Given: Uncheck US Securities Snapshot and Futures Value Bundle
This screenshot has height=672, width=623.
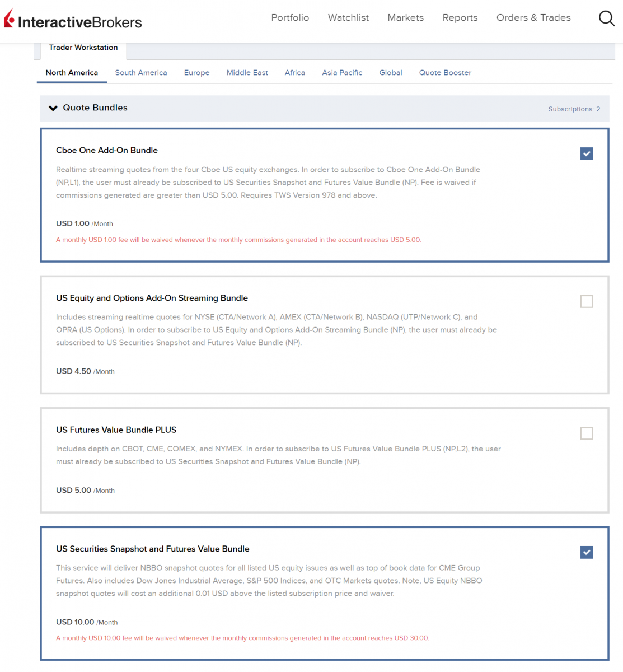Looking at the screenshot, I should click(587, 552).
